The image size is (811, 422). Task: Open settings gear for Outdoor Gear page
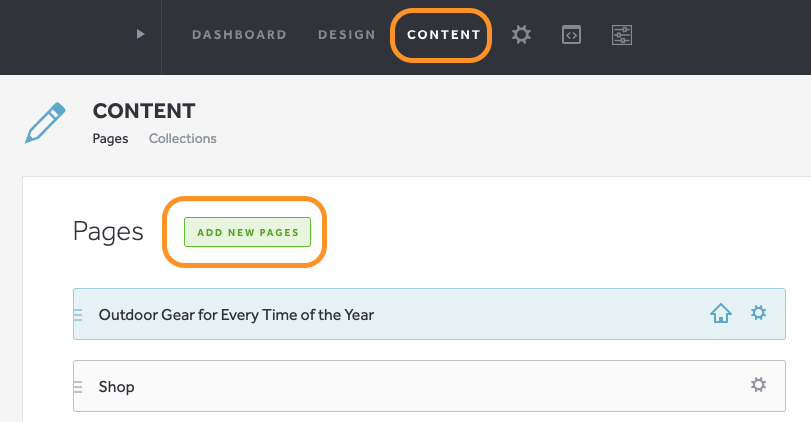pyautogui.click(x=759, y=314)
